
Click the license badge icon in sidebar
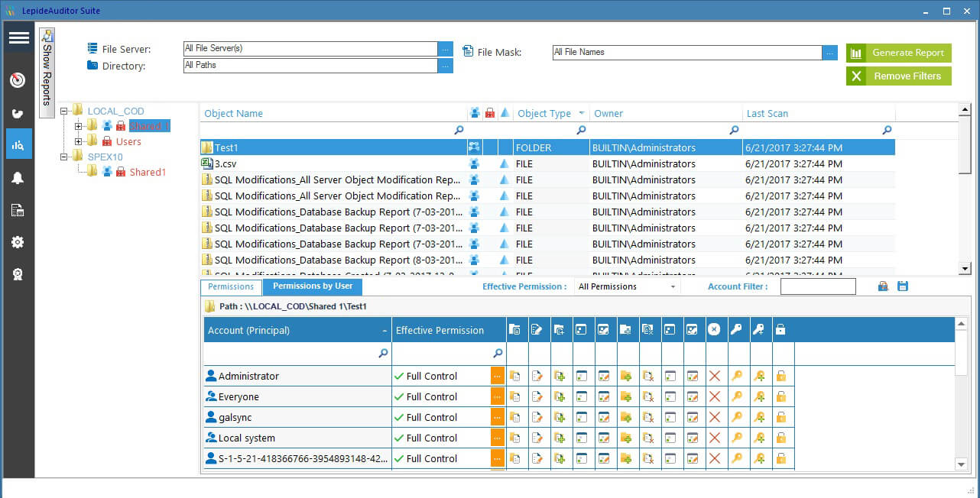click(x=18, y=274)
